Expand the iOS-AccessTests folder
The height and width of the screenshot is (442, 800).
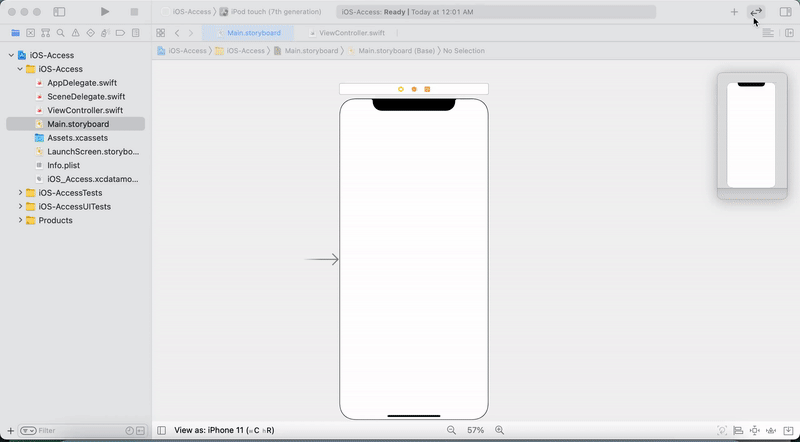pyautogui.click(x=20, y=193)
